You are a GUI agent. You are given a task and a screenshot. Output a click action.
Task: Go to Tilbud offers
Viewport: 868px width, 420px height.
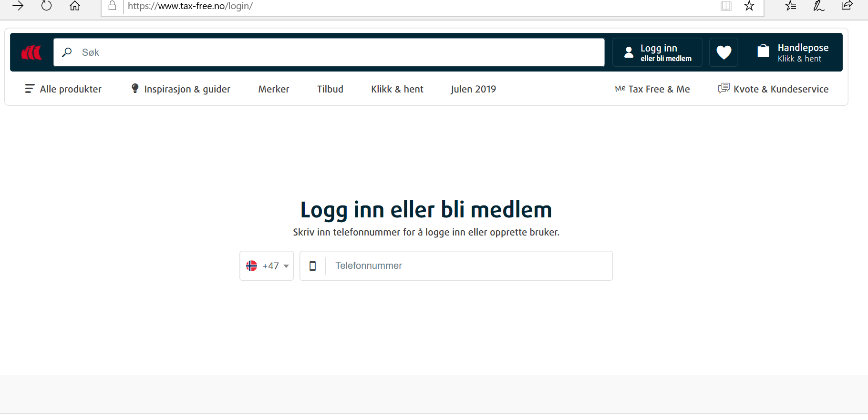[330, 89]
